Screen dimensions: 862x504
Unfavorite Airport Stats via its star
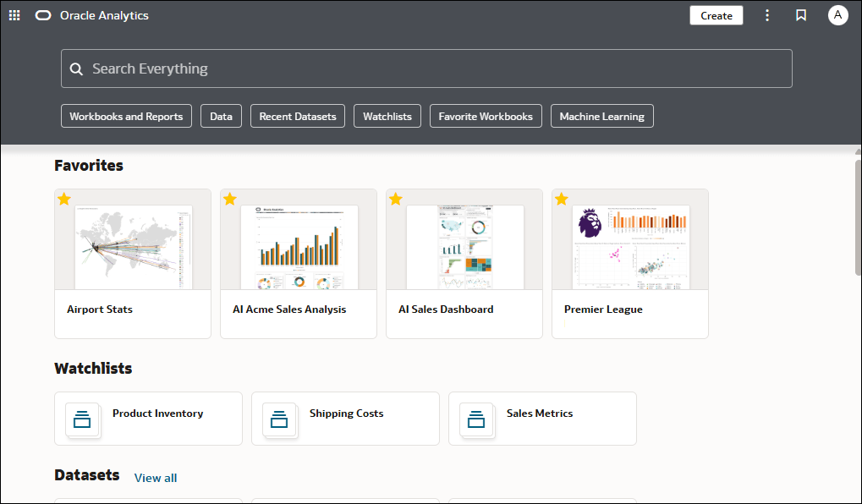pyautogui.click(x=63, y=199)
